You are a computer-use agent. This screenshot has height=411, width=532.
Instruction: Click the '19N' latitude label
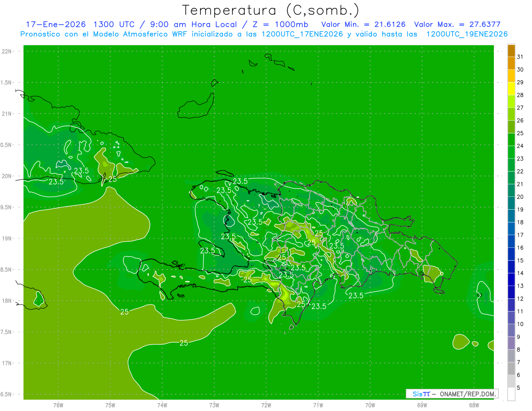(x=7, y=239)
